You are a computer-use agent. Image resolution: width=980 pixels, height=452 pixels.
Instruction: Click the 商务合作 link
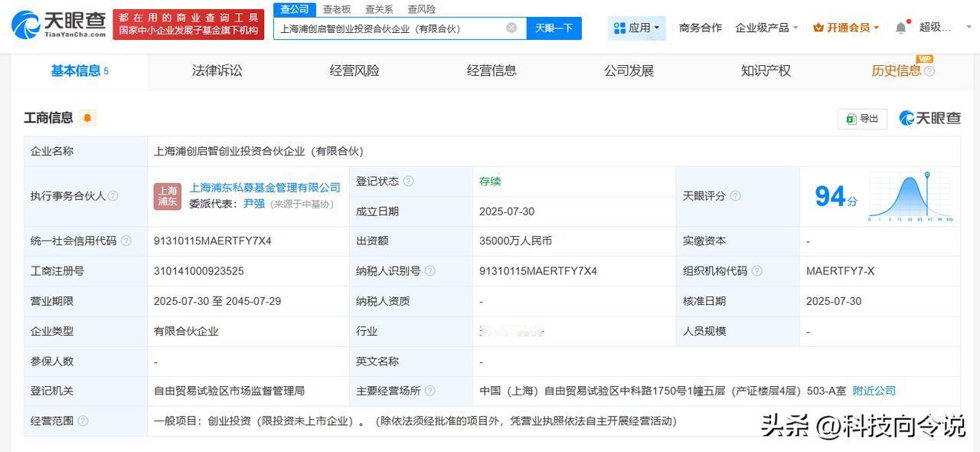click(701, 28)
